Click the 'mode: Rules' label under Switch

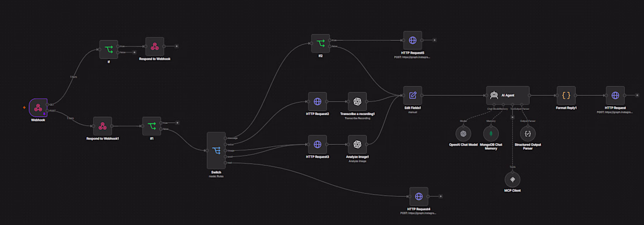point(216,176)
